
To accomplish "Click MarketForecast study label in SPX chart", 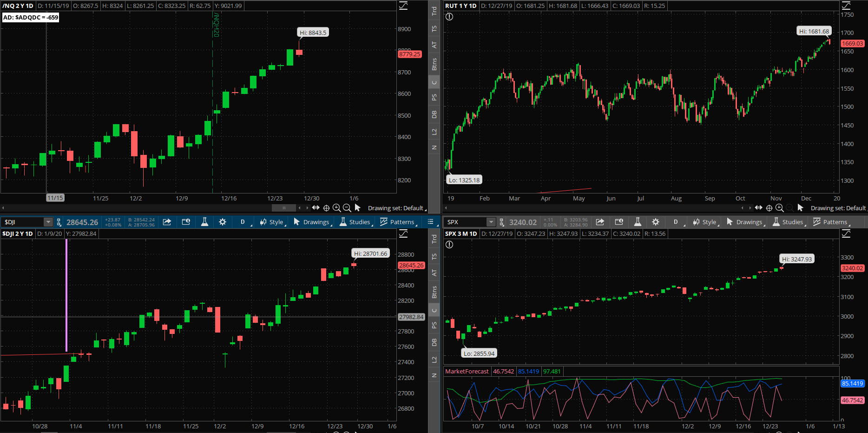I will tap(467, 371).
